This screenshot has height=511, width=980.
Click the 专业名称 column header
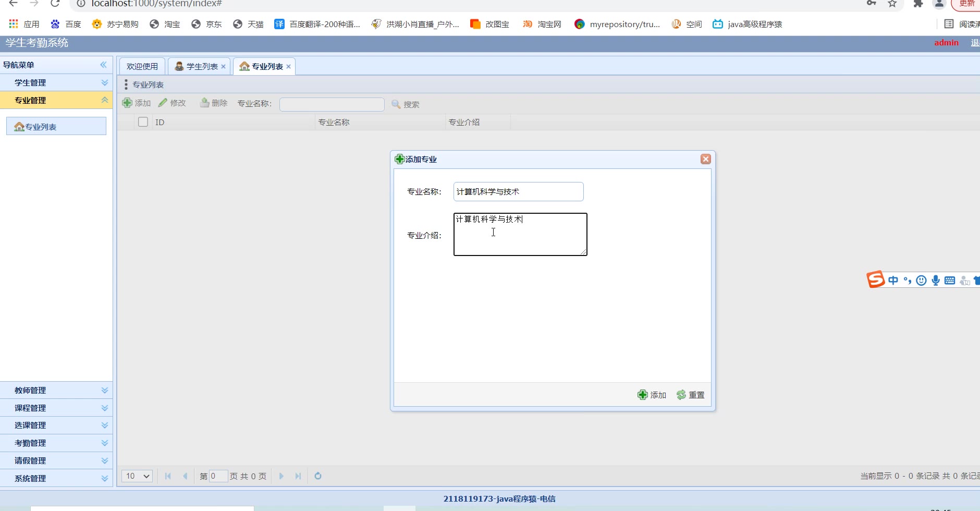pos(381,122)
